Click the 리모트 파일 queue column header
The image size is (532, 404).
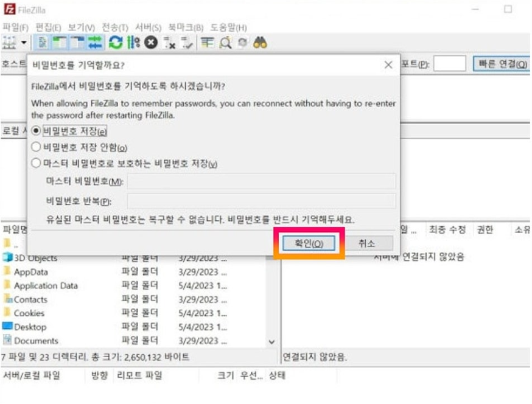pyautogui.click(x=139, y=375)
